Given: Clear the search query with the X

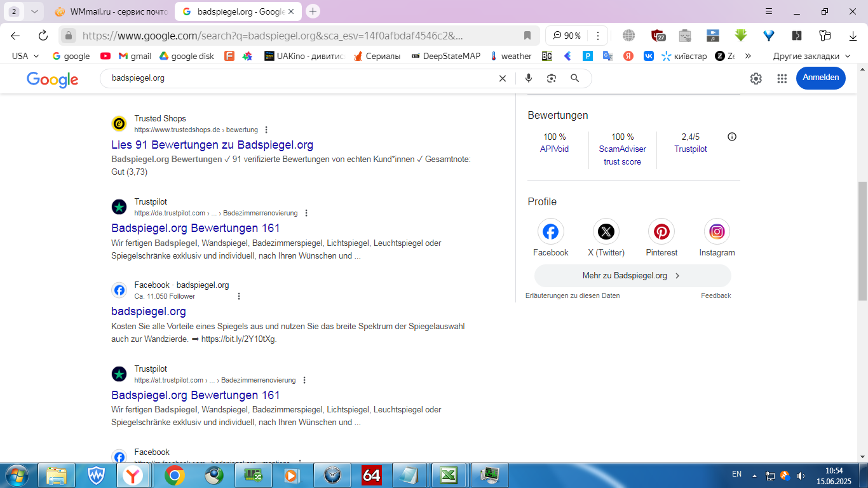Looking at the screenshot, I should click(x=502, y=78).
